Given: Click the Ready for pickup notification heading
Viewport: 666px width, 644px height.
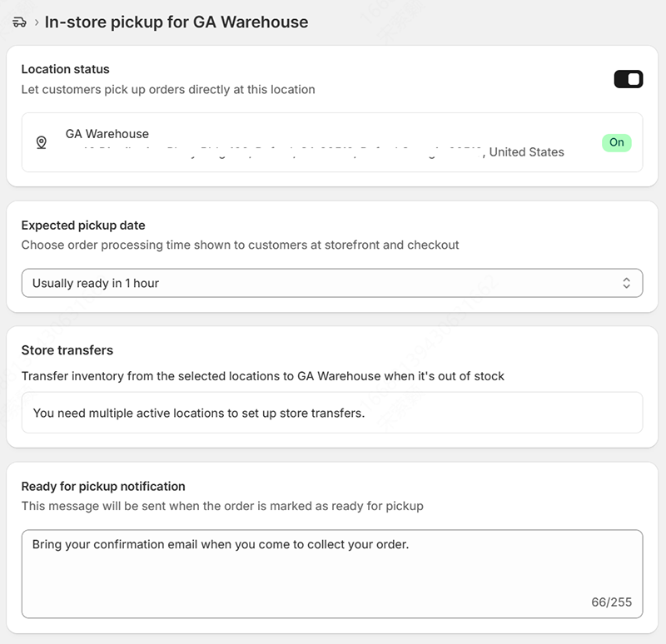Looking at the screenshot, I should click(103, 487).
